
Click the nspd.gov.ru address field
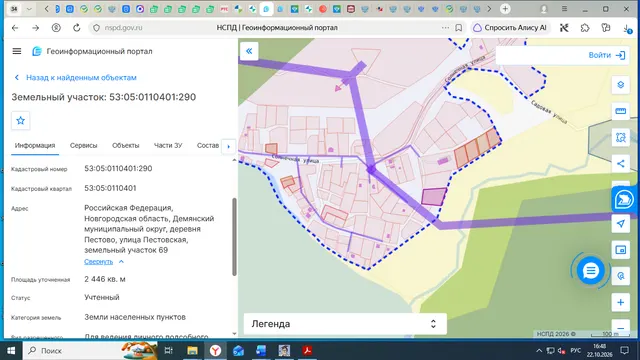[123, 28]
